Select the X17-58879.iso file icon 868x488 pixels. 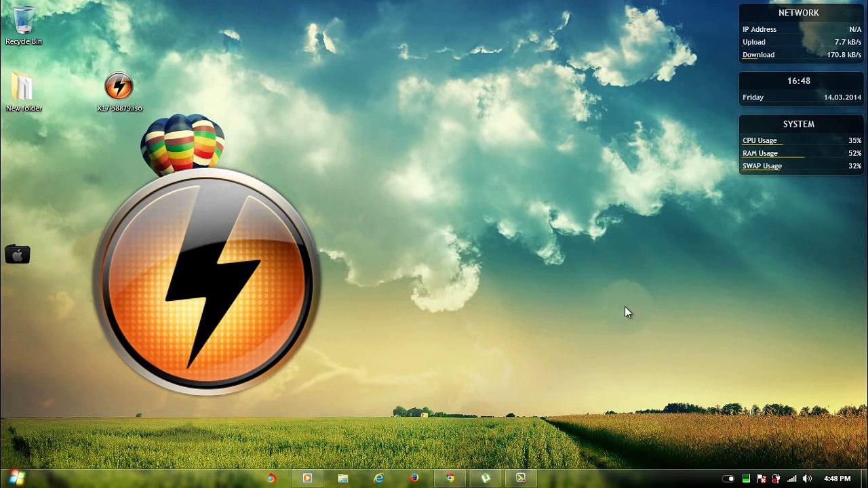click(x=119, y=93)
